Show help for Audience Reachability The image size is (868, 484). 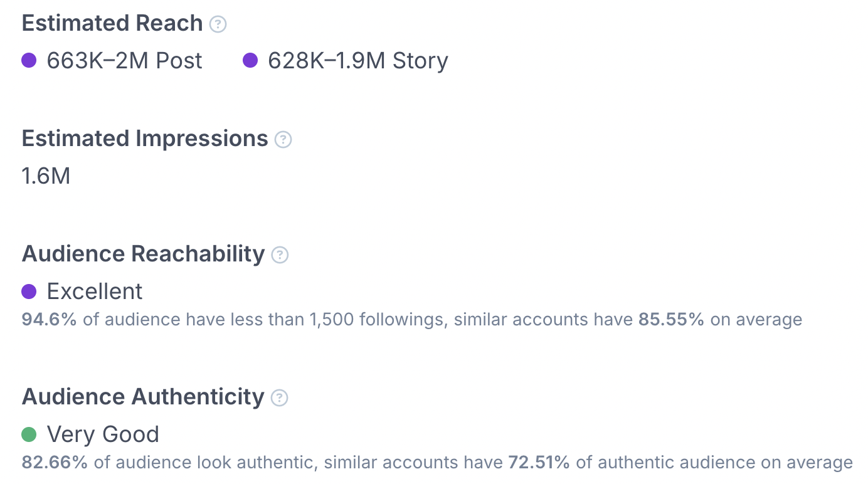pos(280,255)
